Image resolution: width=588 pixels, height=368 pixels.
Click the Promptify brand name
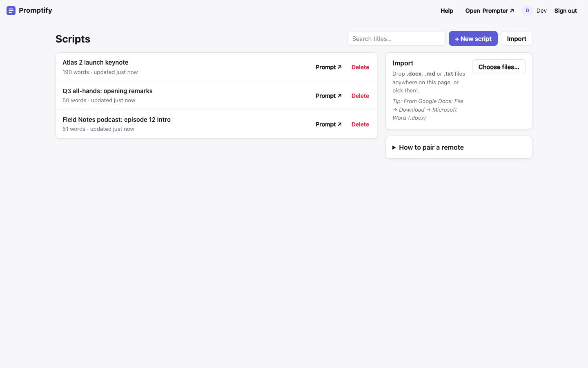click(36, 10)
